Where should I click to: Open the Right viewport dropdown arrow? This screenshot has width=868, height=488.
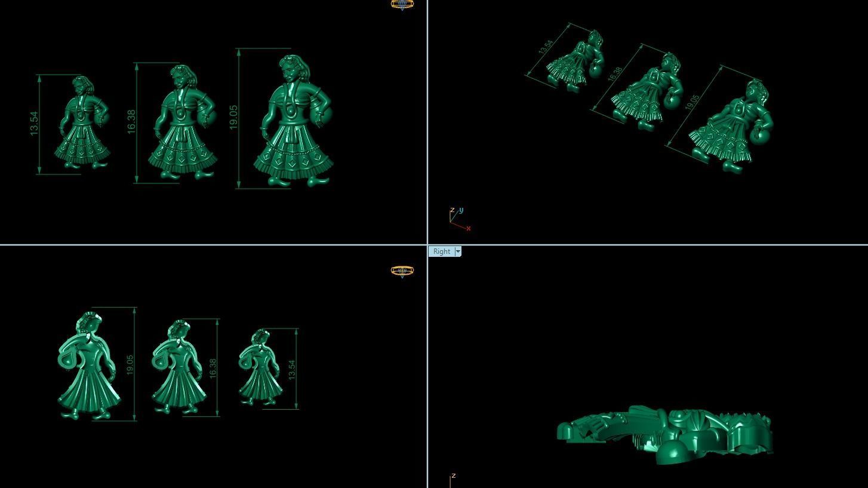[x=458, y=251]
